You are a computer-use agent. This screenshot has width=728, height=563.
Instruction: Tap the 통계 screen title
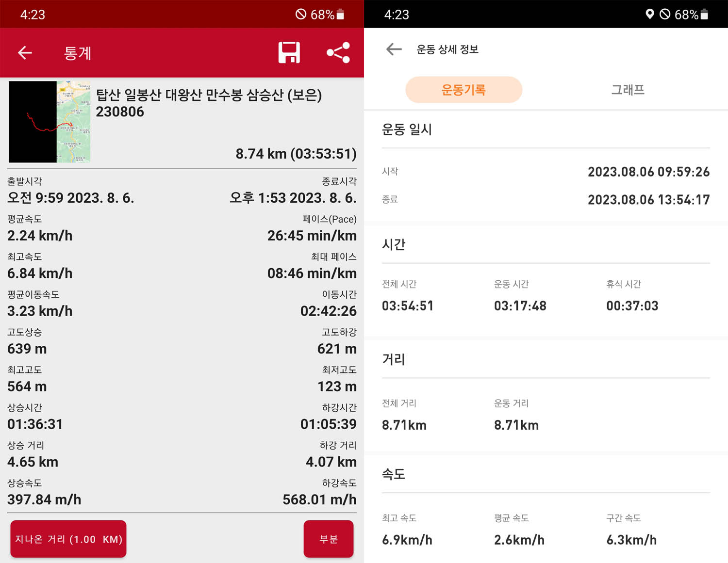coord(78,53)
